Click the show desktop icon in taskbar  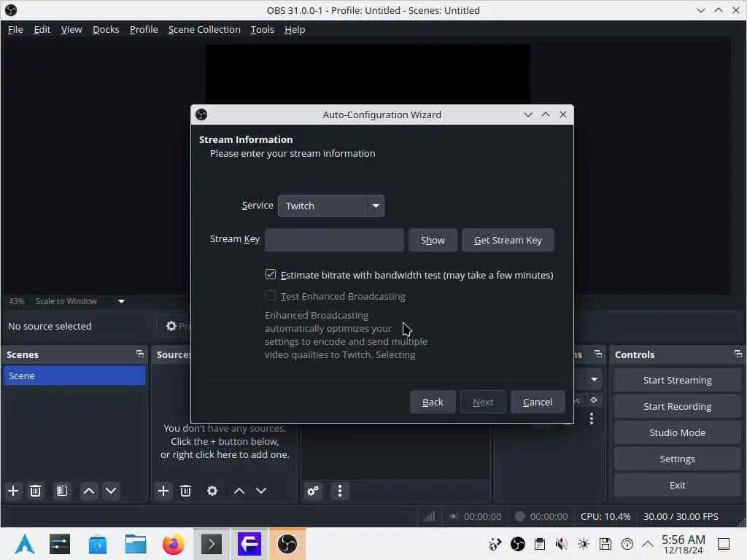click(x=724, y=544)
